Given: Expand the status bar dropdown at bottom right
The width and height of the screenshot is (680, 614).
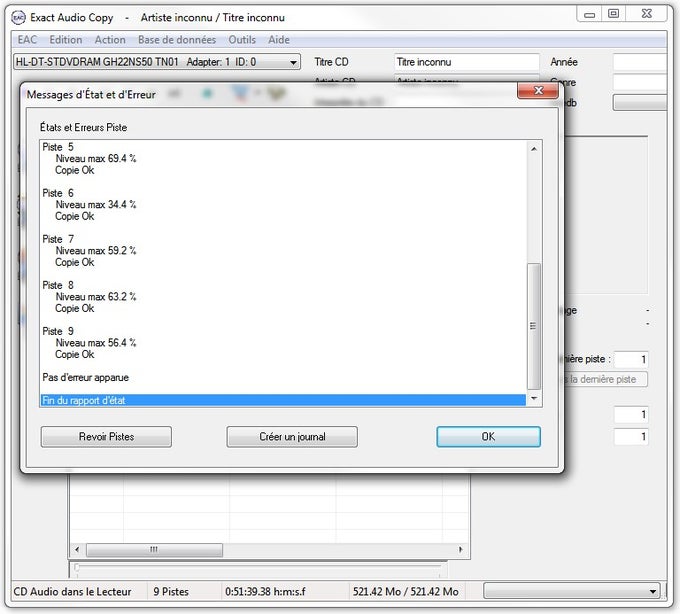Looking at the screenshot, I should pyautogui.click(x=653, y=591).
